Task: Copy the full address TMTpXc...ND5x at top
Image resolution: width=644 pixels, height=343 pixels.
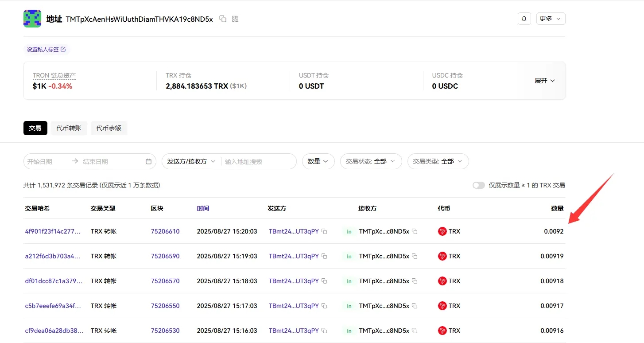Action: pyautogui.click(x=223, y=19)
